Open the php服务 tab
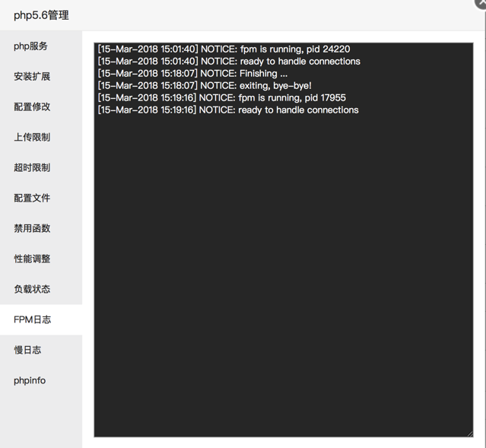The image size is (486, 448). (41, 46)
